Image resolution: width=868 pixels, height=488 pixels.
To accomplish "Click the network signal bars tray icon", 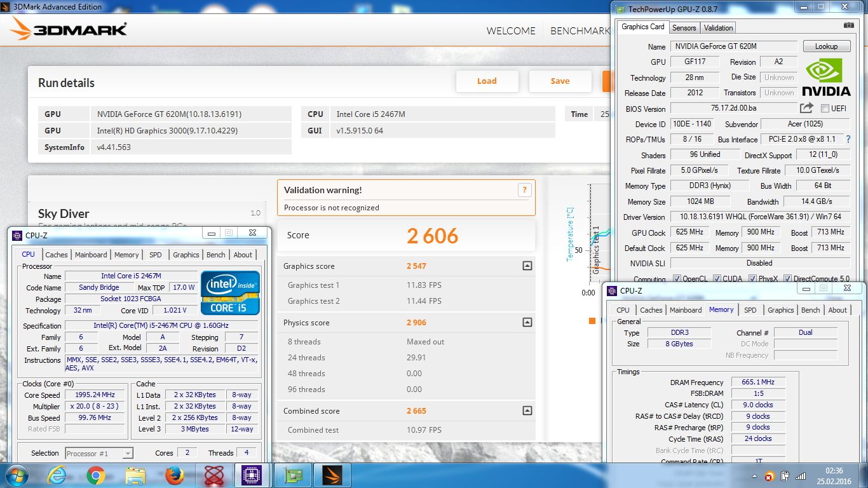I will (x=801, y=475).
